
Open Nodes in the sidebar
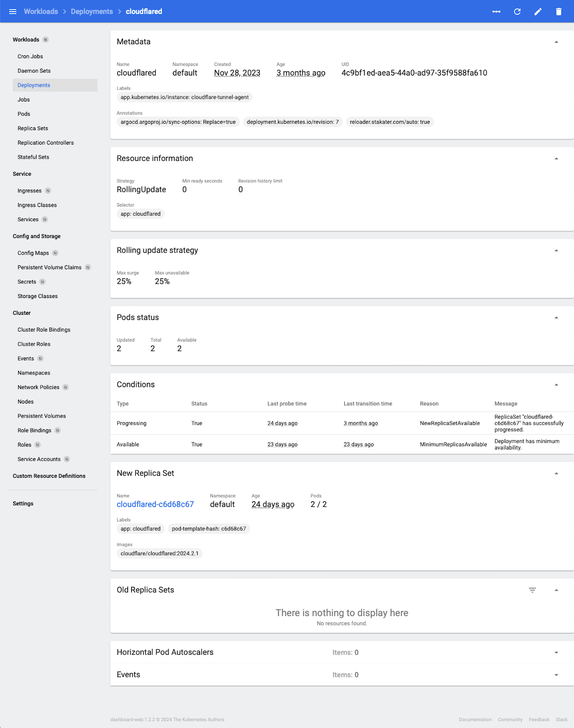coord(25,402)
